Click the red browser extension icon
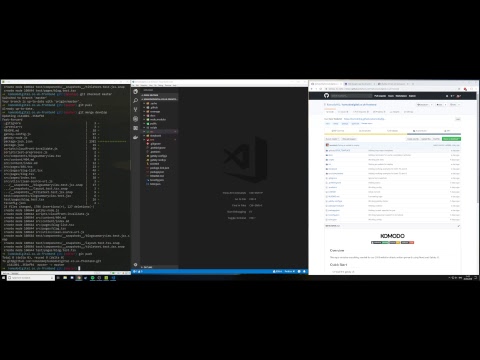The image size is (480, 360). click(465, 89)
